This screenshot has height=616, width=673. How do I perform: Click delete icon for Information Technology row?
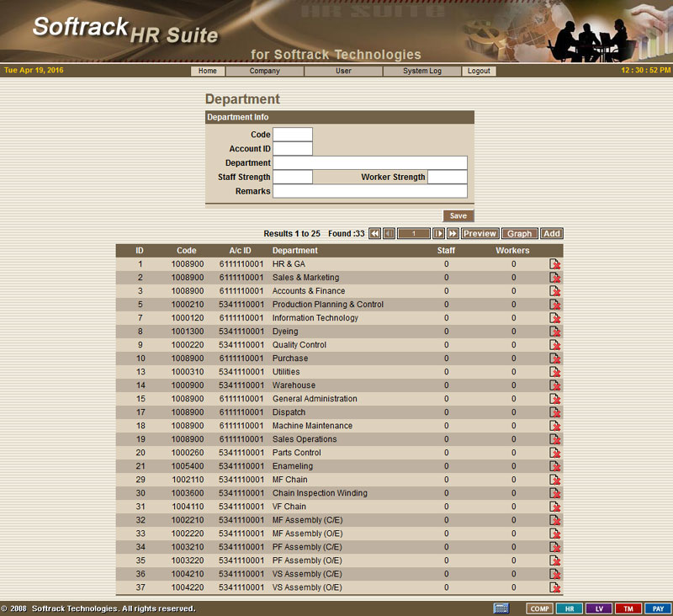click(555, 318)
